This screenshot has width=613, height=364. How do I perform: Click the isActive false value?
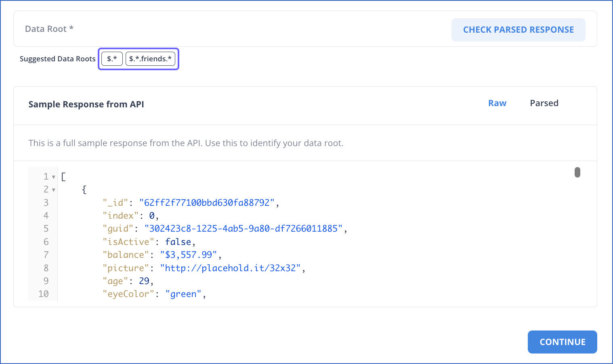click(x=178, y=241)
